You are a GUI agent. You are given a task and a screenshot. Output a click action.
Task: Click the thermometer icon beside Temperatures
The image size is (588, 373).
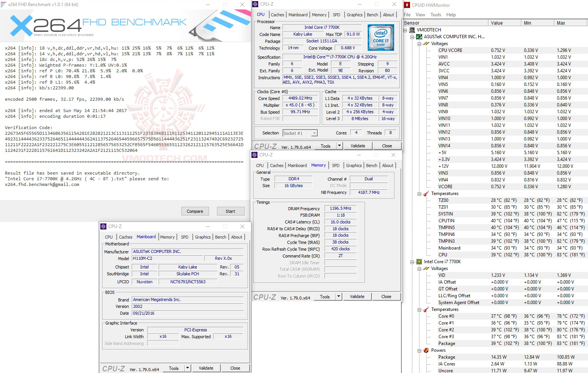click(426, 193)
